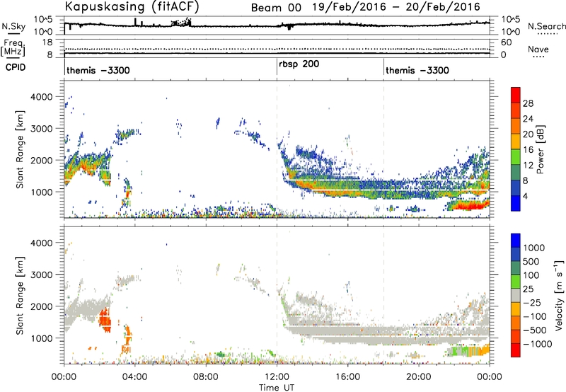Click the 'Nave' legend label
Image resolution: width=566 pixels, height=392 pixels.
coord(538,49)
